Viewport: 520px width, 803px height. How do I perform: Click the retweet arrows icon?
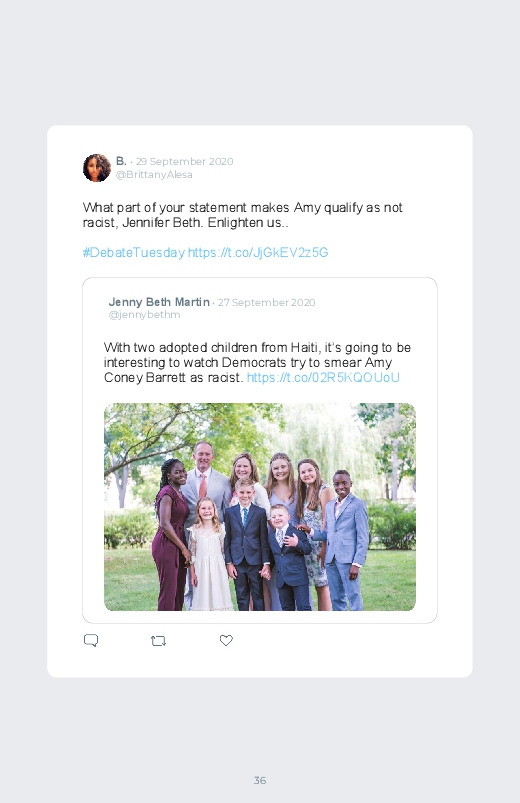(x=158, y=641)
